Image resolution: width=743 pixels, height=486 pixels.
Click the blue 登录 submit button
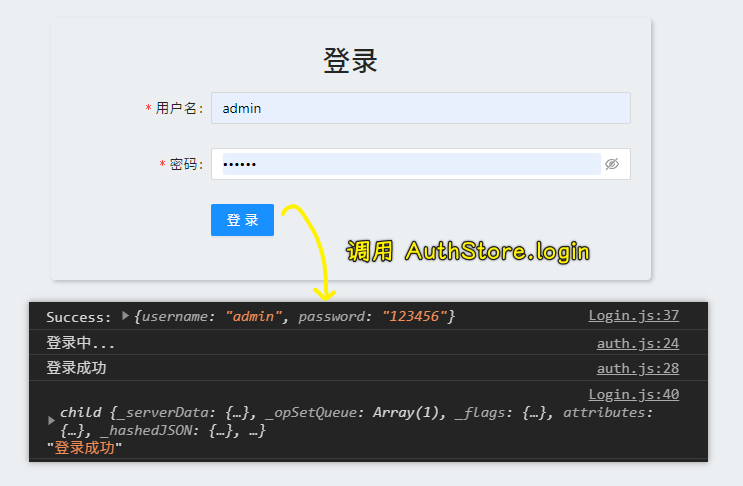(242, 220)
